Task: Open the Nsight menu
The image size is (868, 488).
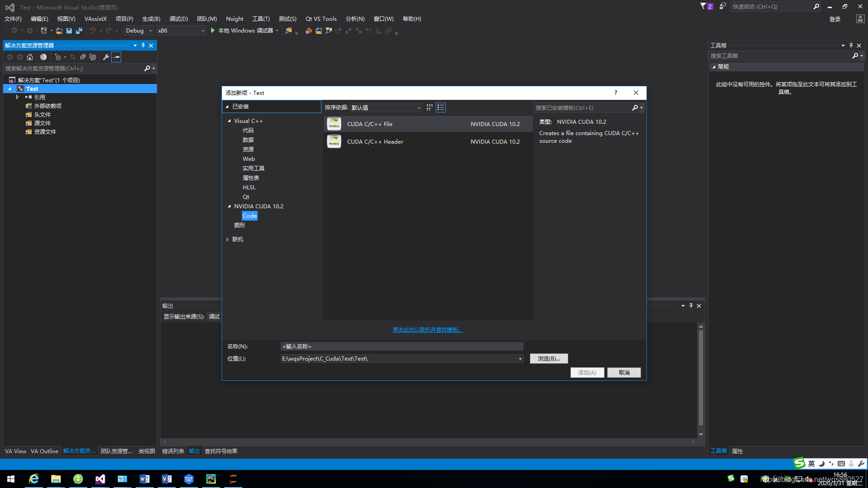Action: coord(235,19)
